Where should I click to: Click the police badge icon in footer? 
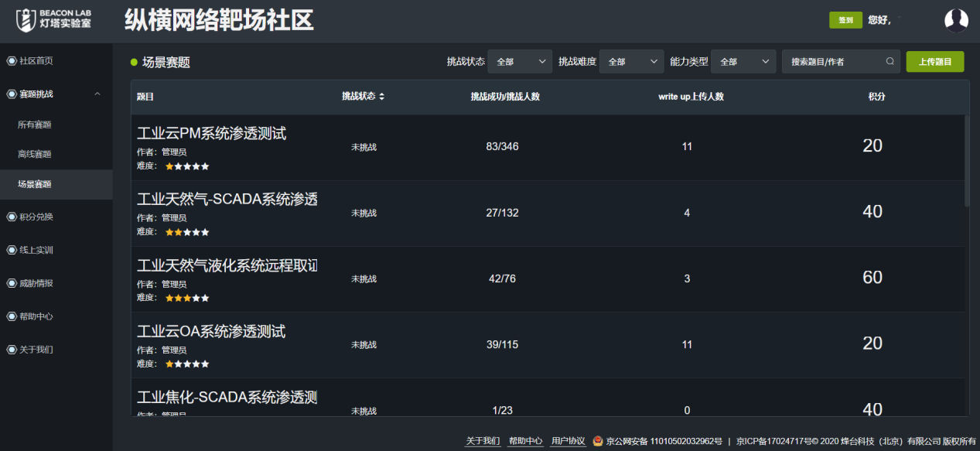pyautogui.click(x=598, y=441)
